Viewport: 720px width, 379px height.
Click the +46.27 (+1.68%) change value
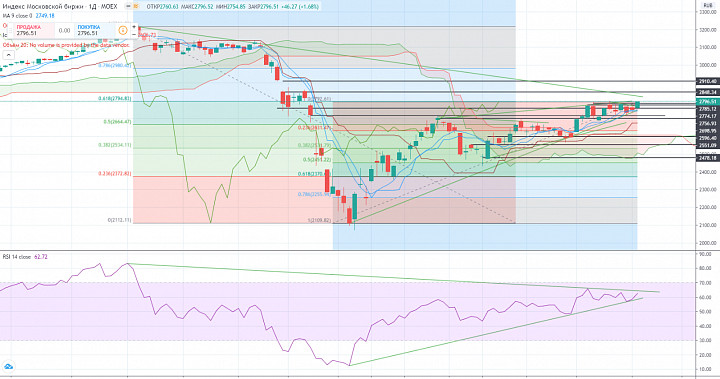click(300, 6)
